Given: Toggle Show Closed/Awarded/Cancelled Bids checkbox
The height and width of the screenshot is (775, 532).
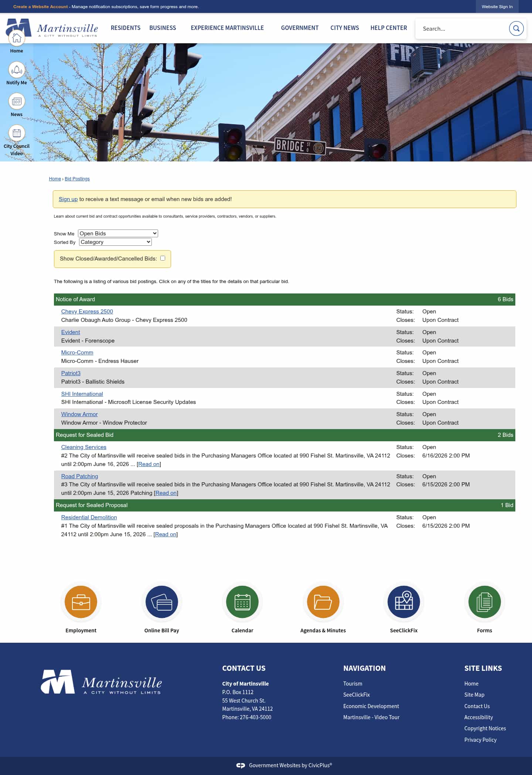Looking at the screenshot, I should (163, 258).
